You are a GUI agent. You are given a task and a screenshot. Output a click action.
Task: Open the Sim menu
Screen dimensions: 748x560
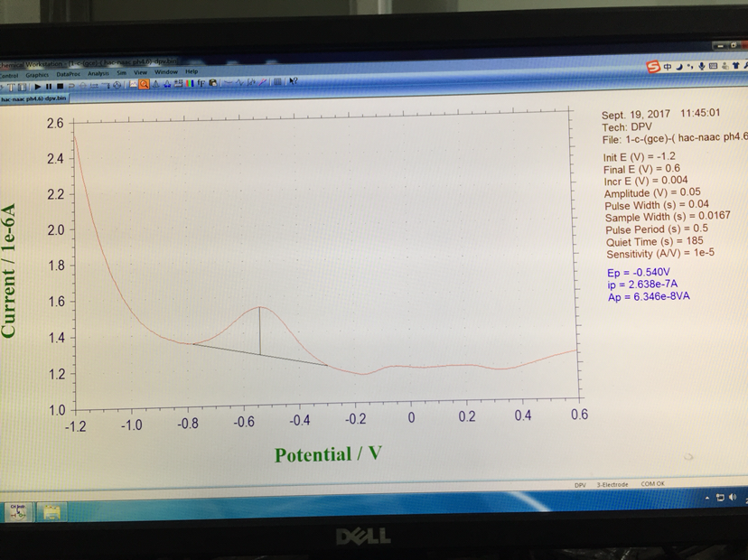pyautogui.click(x=122, y=73)
